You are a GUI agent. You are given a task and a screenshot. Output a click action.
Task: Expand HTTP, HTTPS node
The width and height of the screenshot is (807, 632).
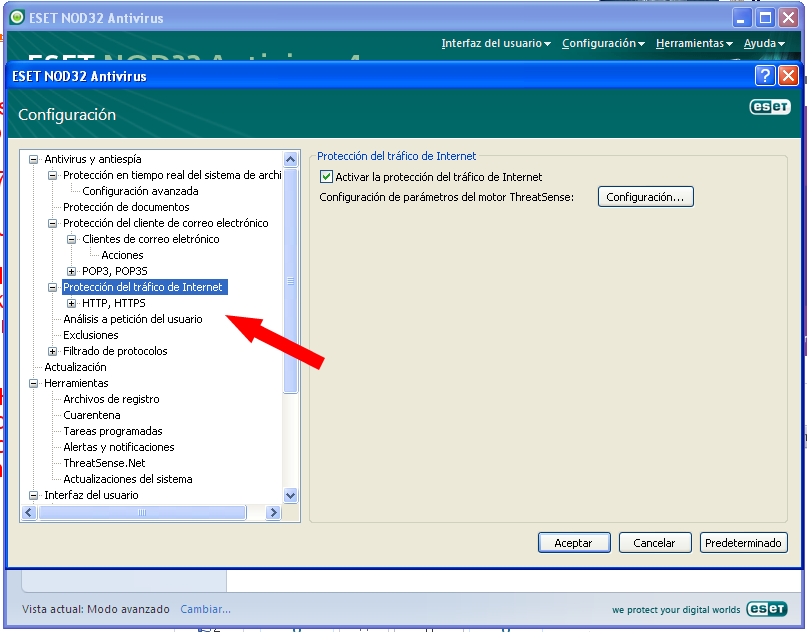(x=72, y=303)
